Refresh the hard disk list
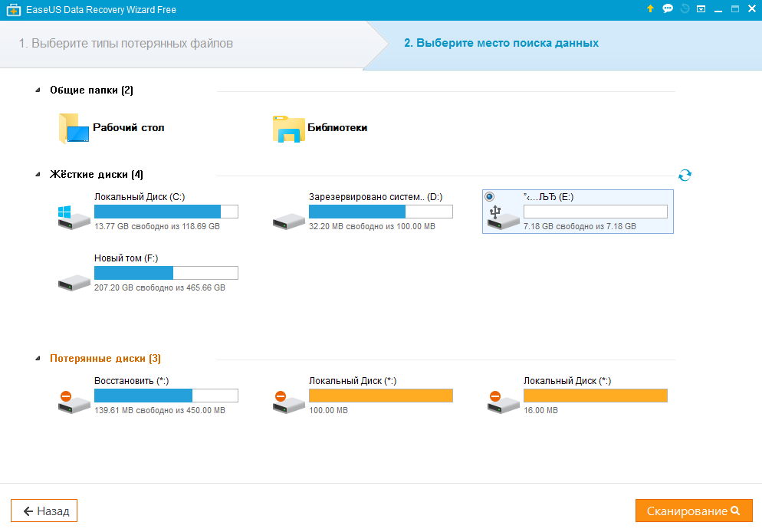This screenshot has width=762, height=532. click(685, 175)
